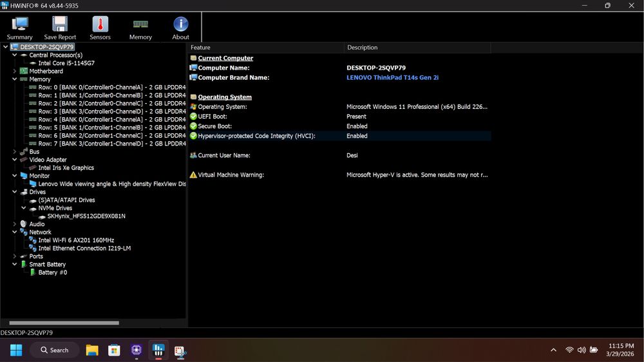Click the taskbar Search box
The image size is (644, 362).
click(54, 350)
